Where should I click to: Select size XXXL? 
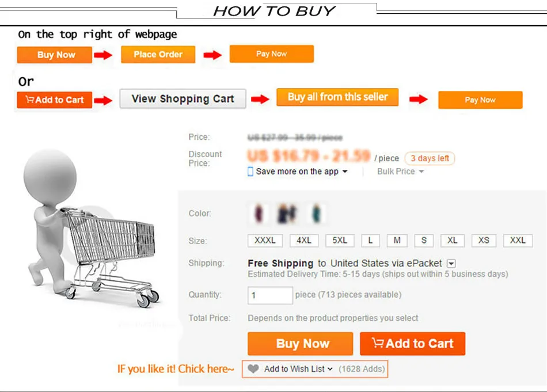(265, 240)
